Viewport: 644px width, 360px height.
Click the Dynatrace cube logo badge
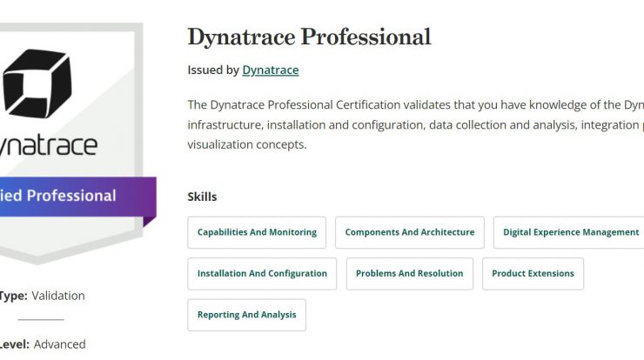point(37,83)
